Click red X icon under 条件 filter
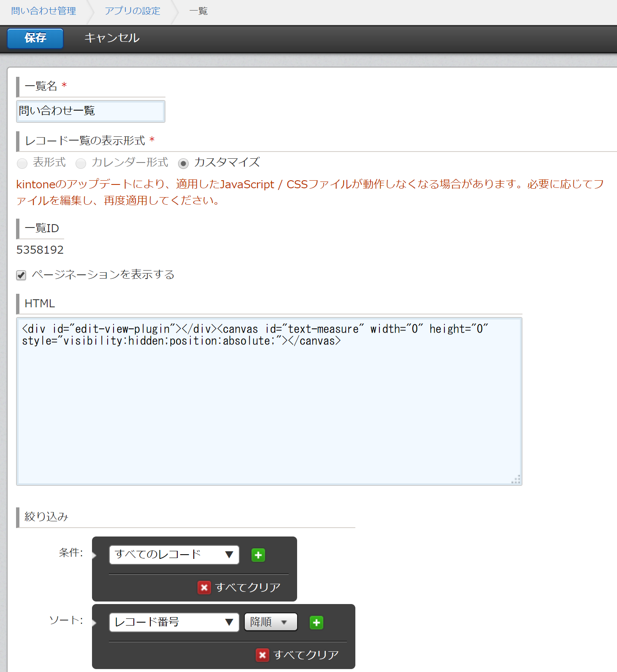 (x=204, y=587)
